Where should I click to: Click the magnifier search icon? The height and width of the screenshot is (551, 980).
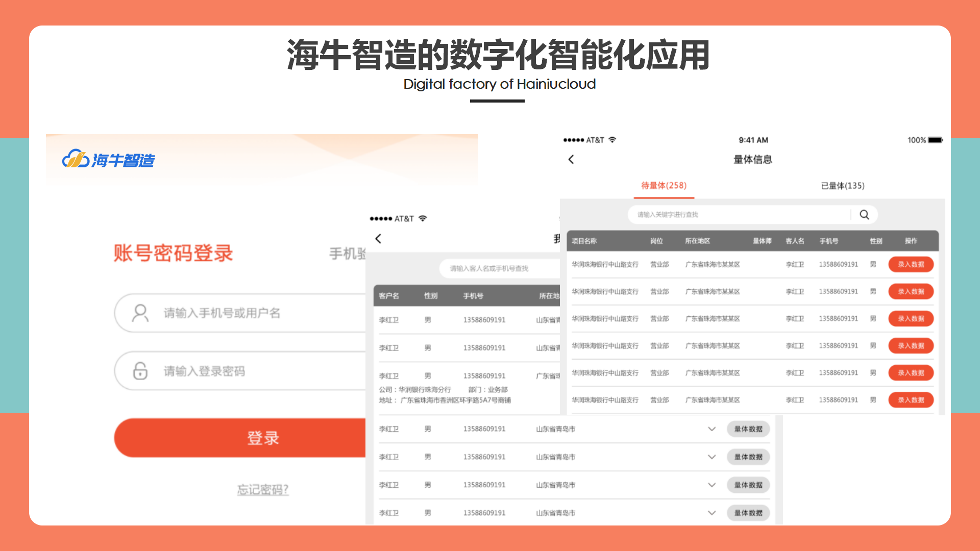[x=864, y=215]
